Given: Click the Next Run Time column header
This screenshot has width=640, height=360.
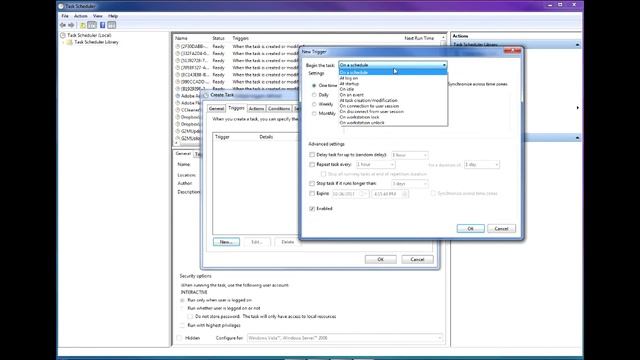Looking at the screenshot, I should click(x=419, y=38).
